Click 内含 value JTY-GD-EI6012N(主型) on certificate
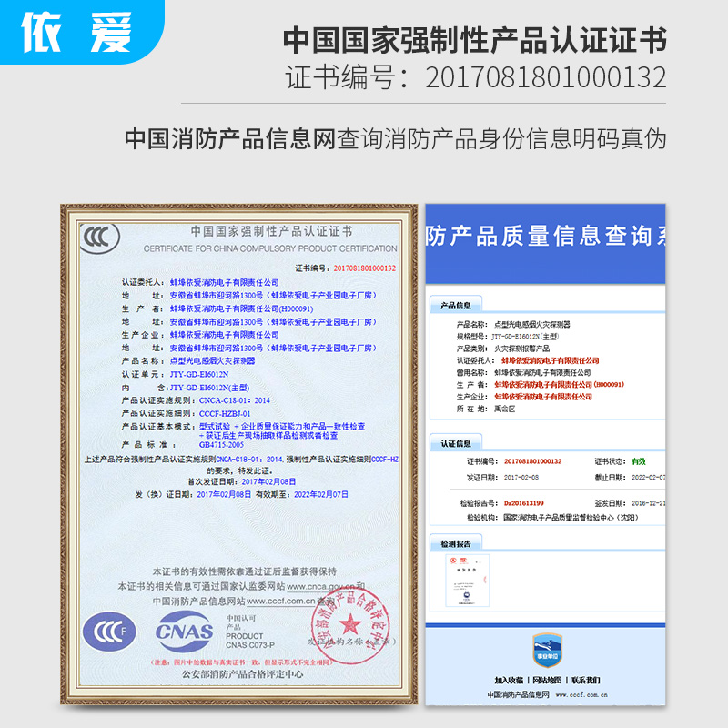This screenshot has height=728, width=728. click(209, 388)
